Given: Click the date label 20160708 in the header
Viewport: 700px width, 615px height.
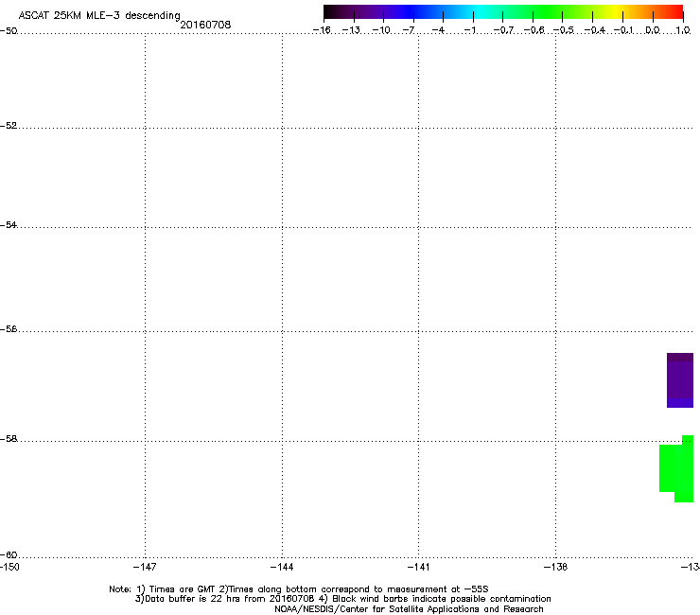Looking at the screenshot, I should point(205,25).
